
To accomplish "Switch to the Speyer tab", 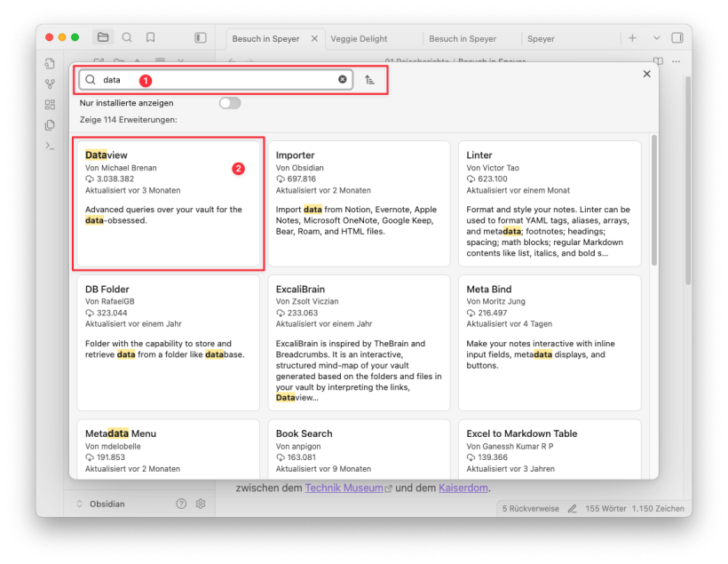I will pyautogui.click(x=541, y=39).
